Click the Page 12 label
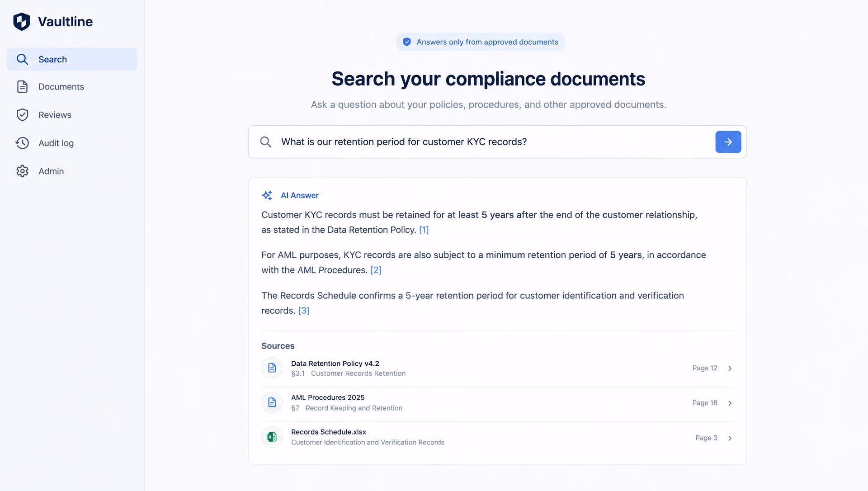This screenshot has height=491, width=868. click(x=705, y=368)
